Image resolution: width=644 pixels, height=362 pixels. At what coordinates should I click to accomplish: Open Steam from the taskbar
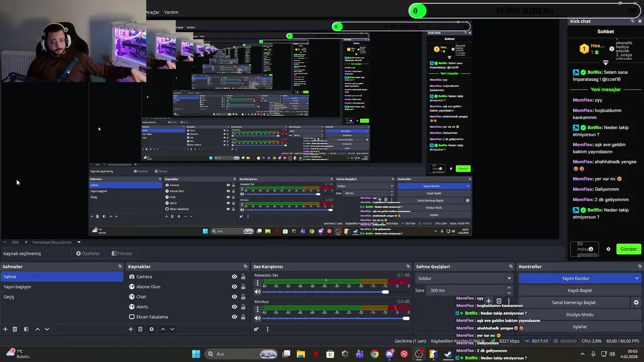[448, 354]
